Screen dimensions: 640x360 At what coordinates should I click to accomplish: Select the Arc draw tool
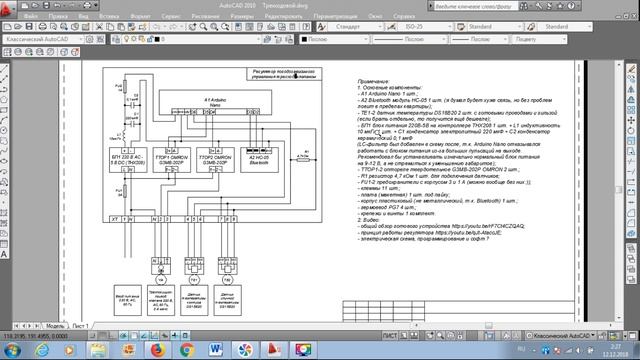(4, 120)
